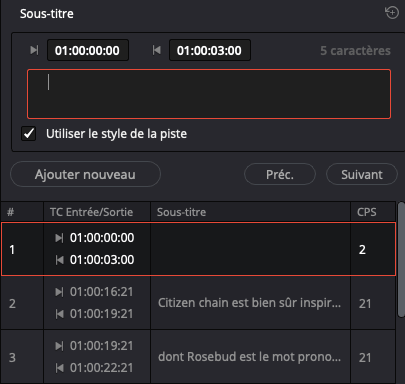The height and width of the screenshot is (384, 405).
Task: Click the reset icon beside Sous-titre header
Action: click(392, 13)
